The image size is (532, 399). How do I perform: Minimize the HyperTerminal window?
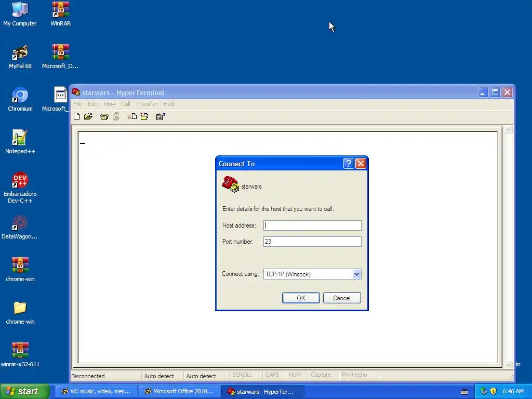click(x=483, y=92)
